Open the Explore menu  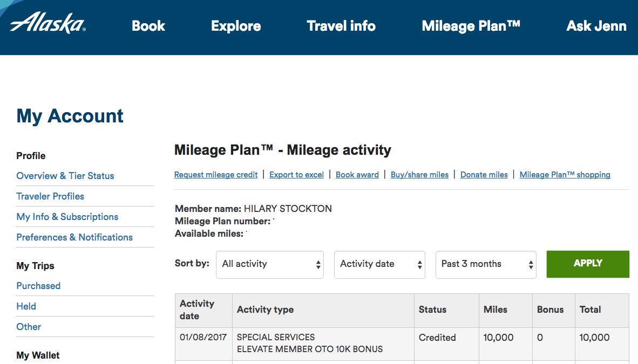point(236,26)
